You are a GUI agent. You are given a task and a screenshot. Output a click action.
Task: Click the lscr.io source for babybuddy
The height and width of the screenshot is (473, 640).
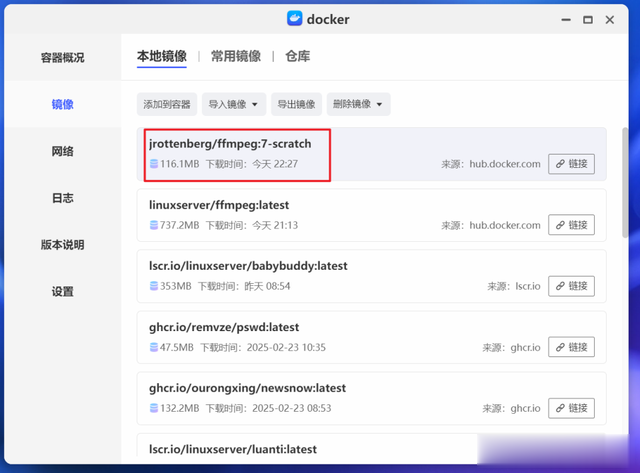tap(528, 286)
